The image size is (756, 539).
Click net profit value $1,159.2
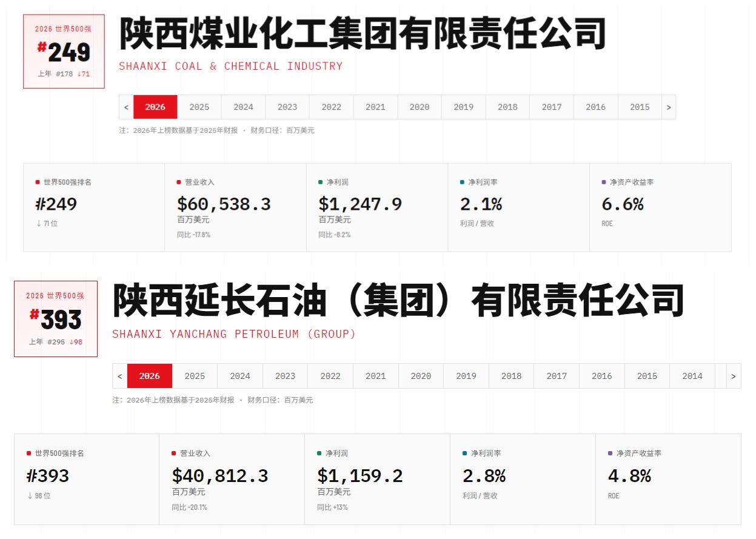(x=360, y=475)
